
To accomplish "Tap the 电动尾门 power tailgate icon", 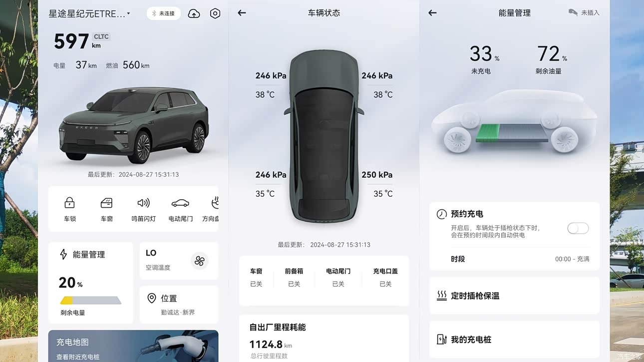I will click(180, 203).
